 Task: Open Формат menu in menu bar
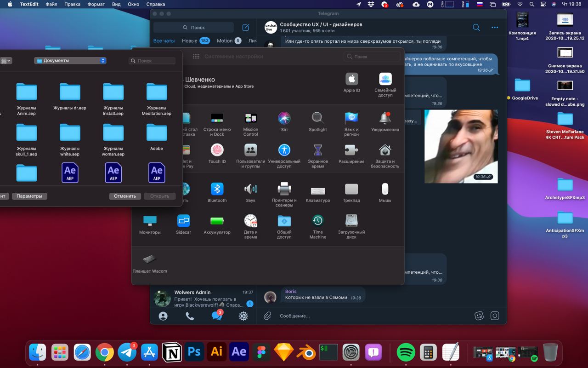point(96,4)
